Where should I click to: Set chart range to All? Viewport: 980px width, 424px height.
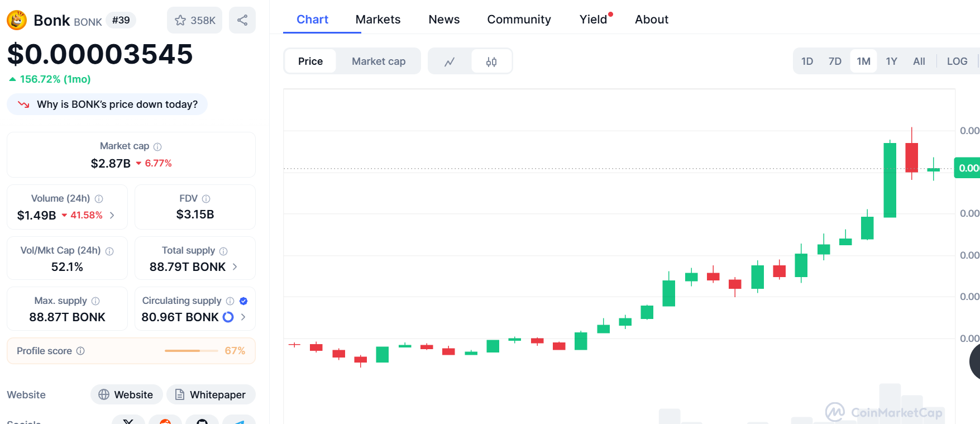[919, 61]
